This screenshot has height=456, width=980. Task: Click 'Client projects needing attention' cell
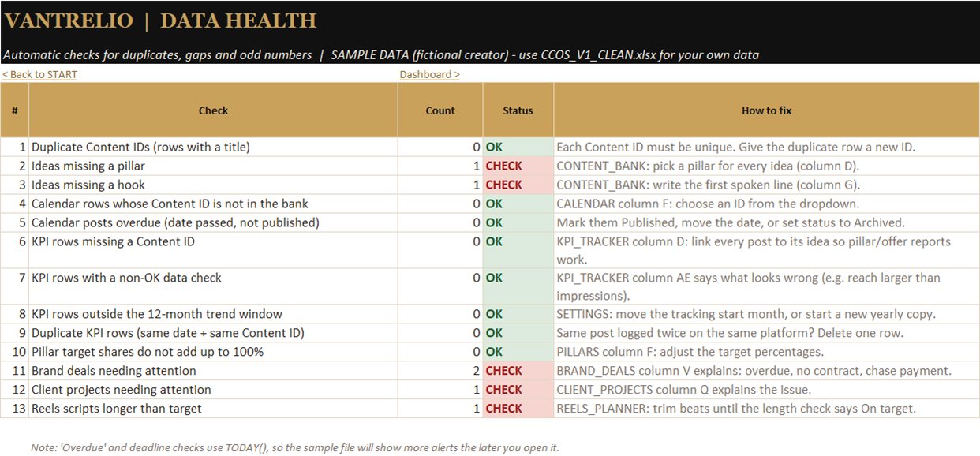(x=213, y=390)
